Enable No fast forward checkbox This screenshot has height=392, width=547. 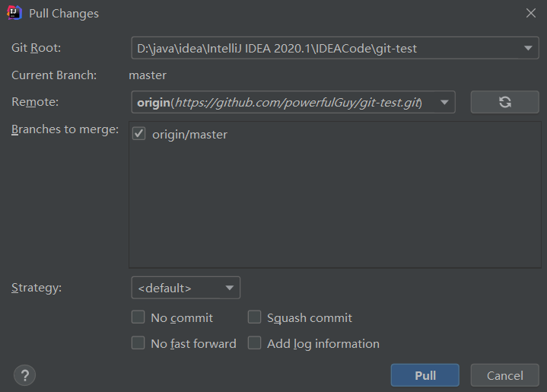pos(138,343)
